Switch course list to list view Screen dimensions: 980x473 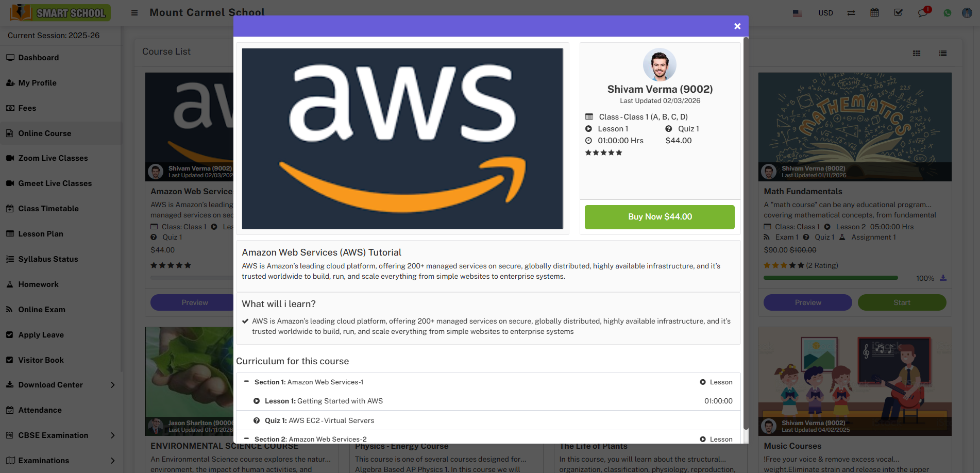point(943,54)
